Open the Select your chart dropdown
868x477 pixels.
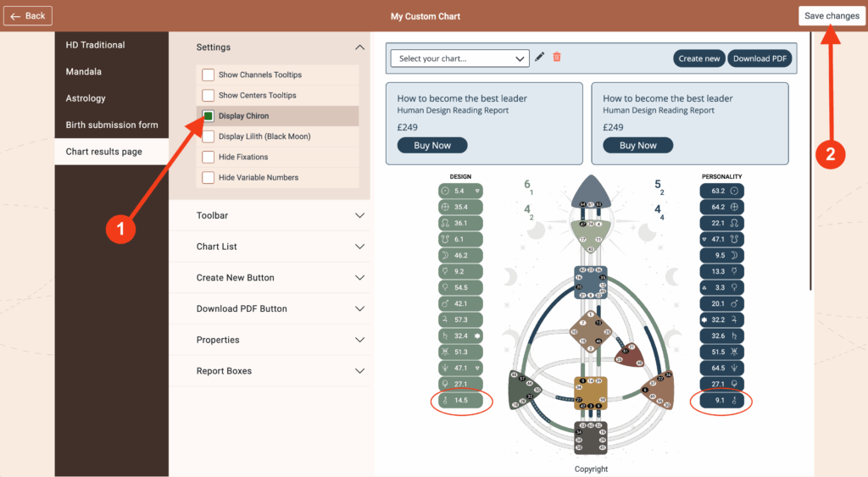pyautogui.click(x=460, y=58)
